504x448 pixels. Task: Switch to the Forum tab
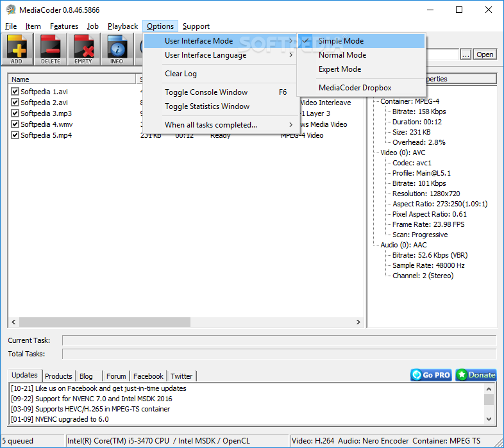pyautogui.click(x=116, y=376)
